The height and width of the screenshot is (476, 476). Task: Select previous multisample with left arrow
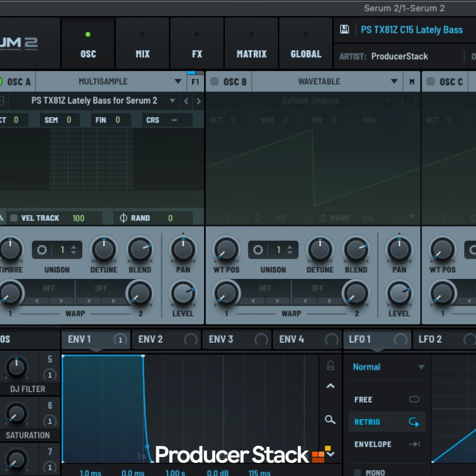click(x=186, y=101)
